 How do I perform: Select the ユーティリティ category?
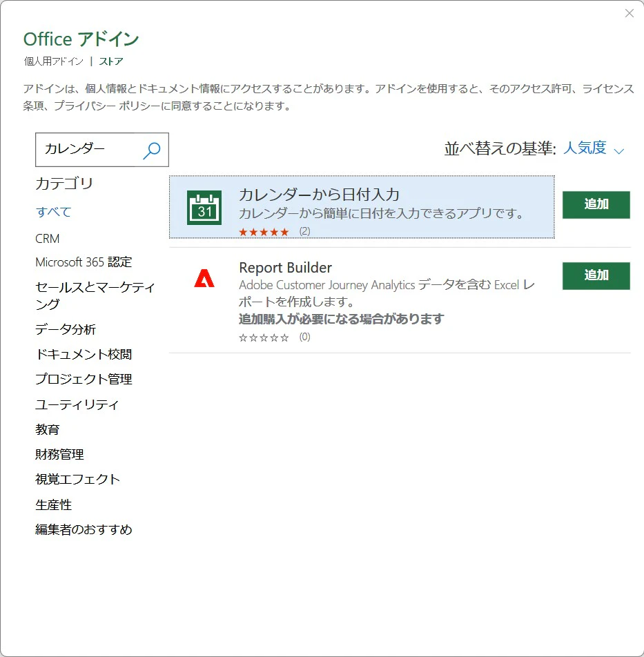[77, 404]
